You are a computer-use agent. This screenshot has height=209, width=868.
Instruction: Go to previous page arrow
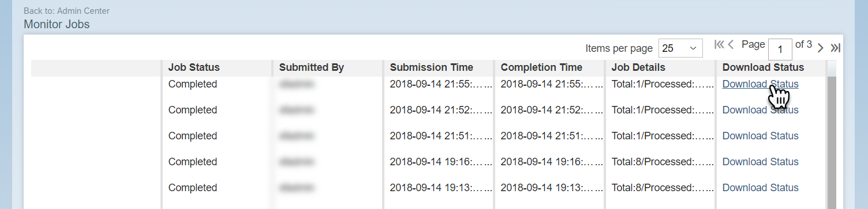pyautogui.click(x=731, y=44)
